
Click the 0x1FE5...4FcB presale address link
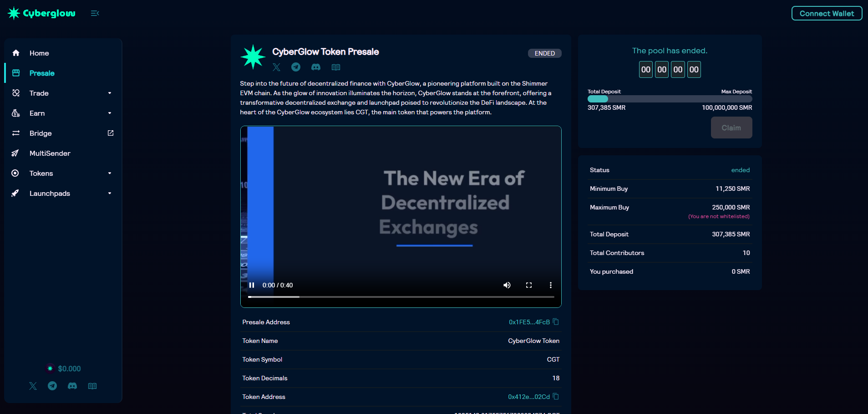(x=529, y=322)
